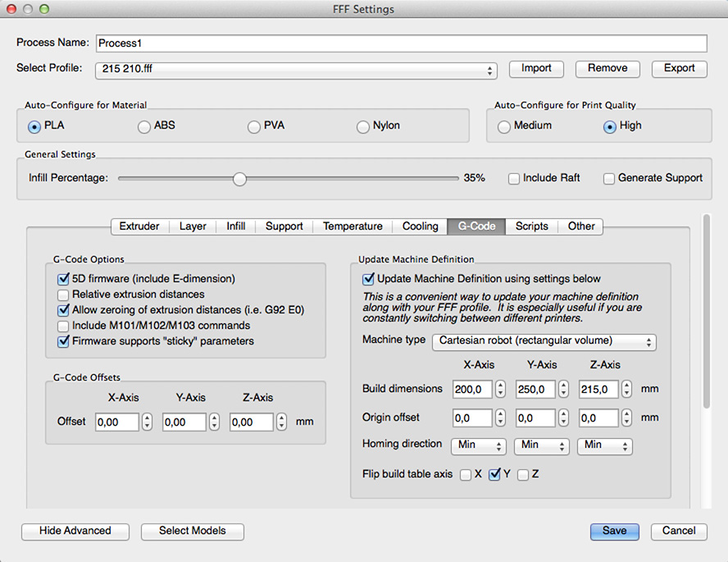Viewport: 728px width, 562px height.
Task: Click the Infill Percentage slider handle
Action: pyautogui.click(x=239, y=179)
